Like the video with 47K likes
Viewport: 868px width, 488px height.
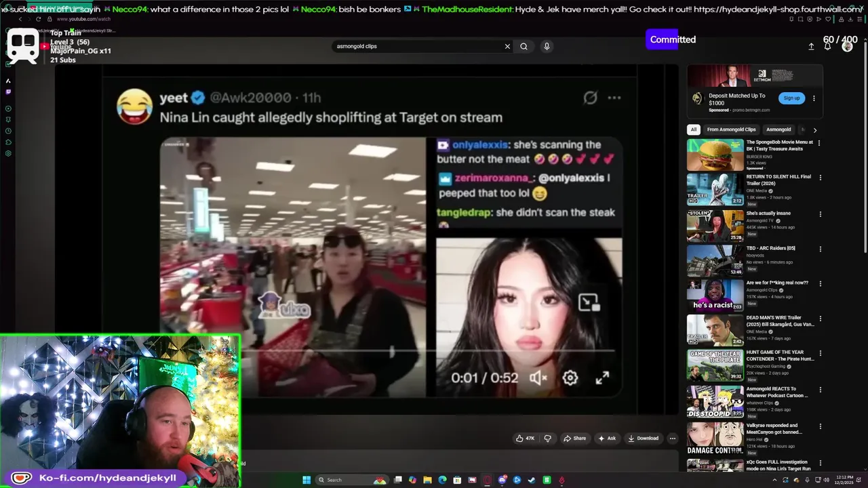tap(525, 438)
